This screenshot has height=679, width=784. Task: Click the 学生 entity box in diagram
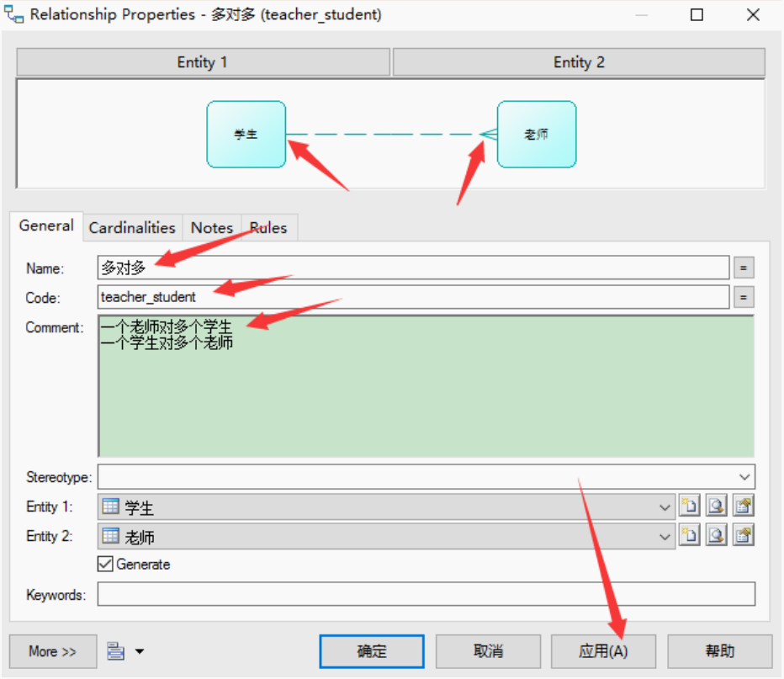pos(246,134)
